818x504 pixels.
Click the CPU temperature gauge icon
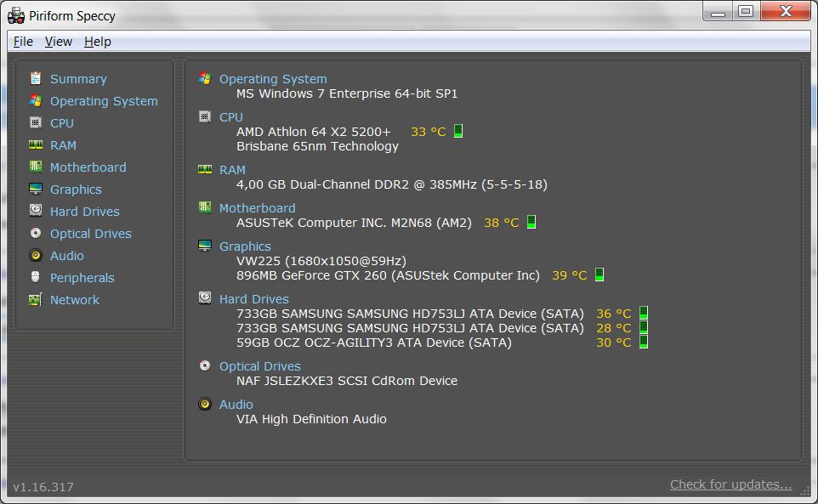click(x=458, y=131)
